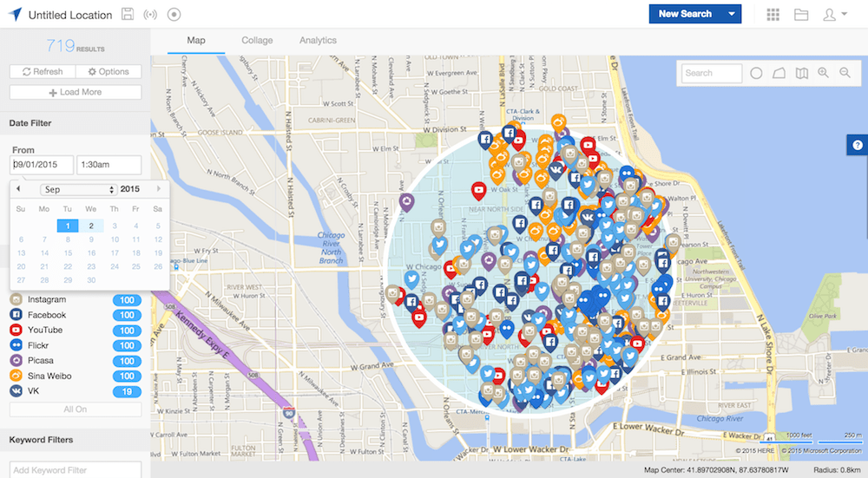
Task: Click the Untitled Location title
Action: click(70, 15)
